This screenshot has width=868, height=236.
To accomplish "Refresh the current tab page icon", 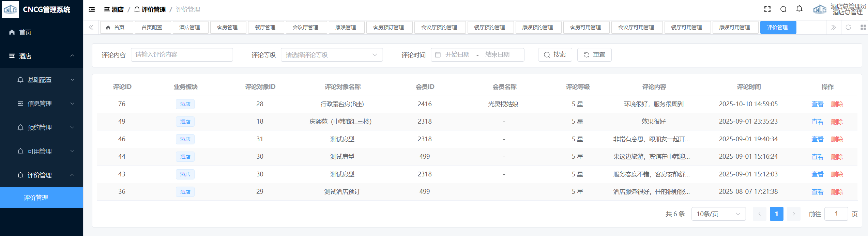I will pos(848,27).
